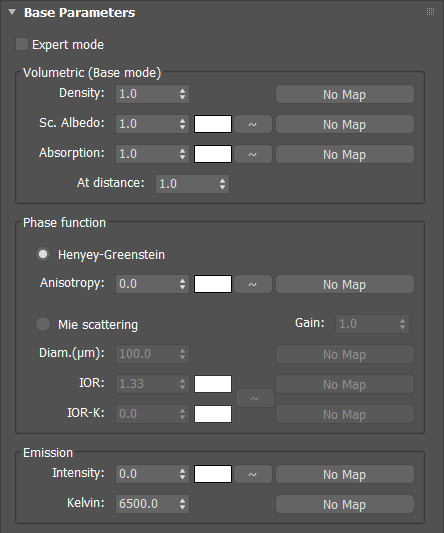This screenshot has width=444, height=533.
Task: Click the rollout grip dots icon at top right
Action: (x=430, y=12)
